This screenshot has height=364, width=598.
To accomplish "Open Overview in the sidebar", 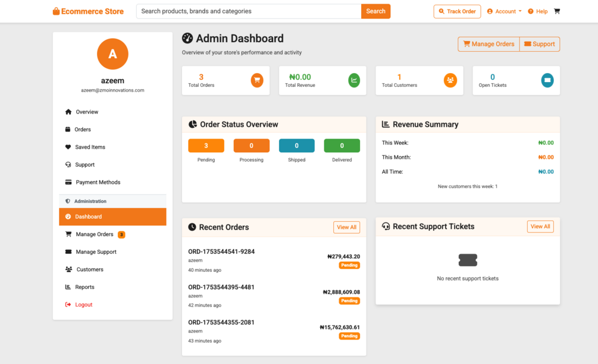I will coord(112,112).
